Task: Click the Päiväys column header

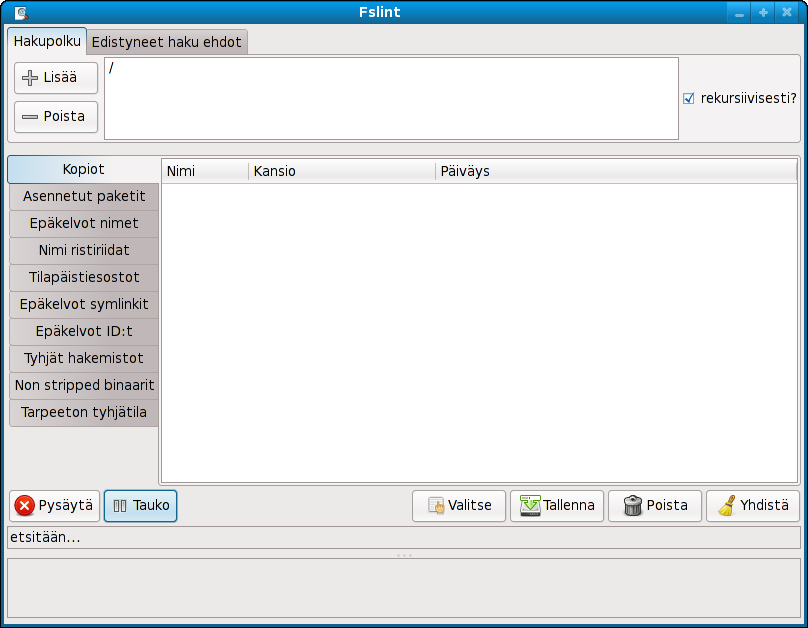Action: tap(616, 172)
